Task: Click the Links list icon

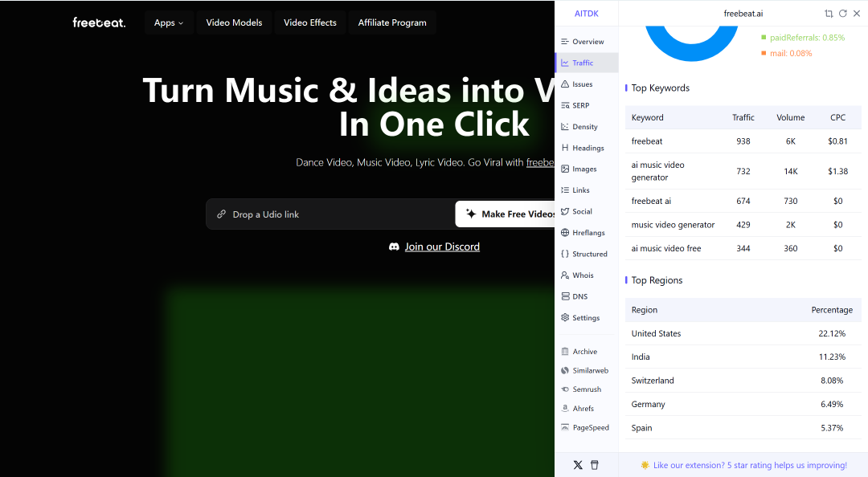Action: [565, 190]
